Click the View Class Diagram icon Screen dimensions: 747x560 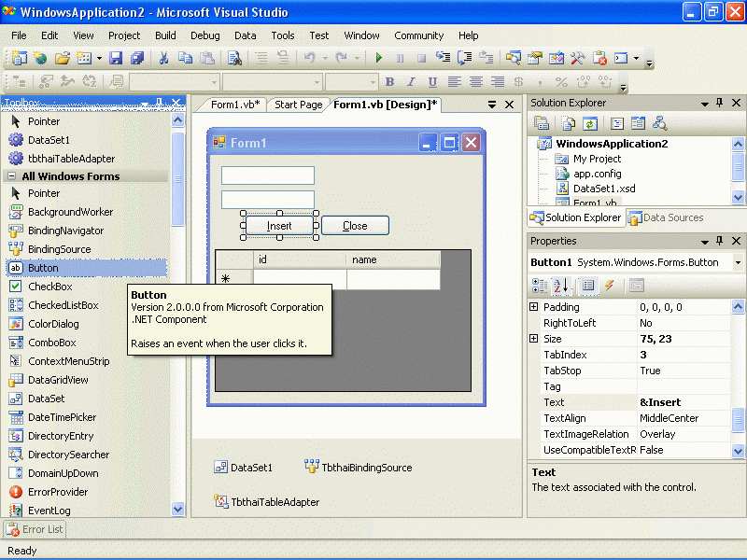[660, 123]
